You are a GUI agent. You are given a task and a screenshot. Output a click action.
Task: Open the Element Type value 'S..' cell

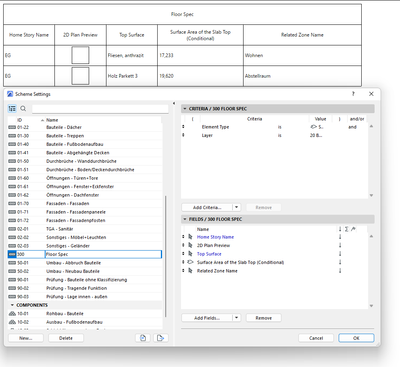click(317, 127)
